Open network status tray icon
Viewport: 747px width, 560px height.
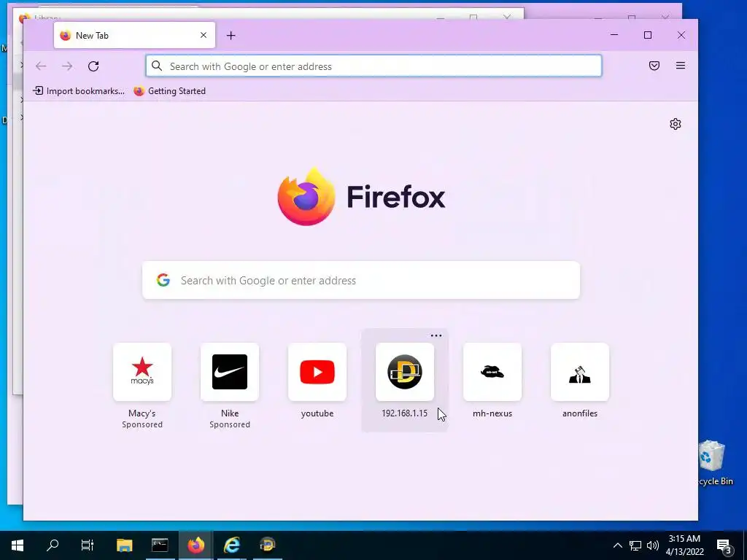635,545
